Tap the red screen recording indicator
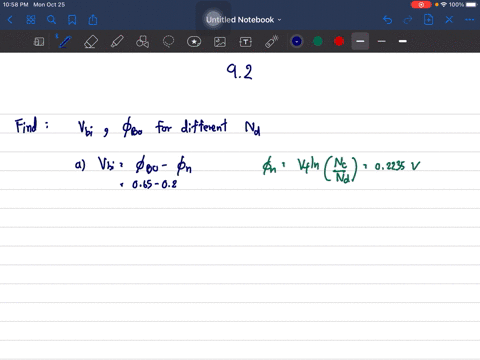The image size is (480, 360). tap(421, 5)
